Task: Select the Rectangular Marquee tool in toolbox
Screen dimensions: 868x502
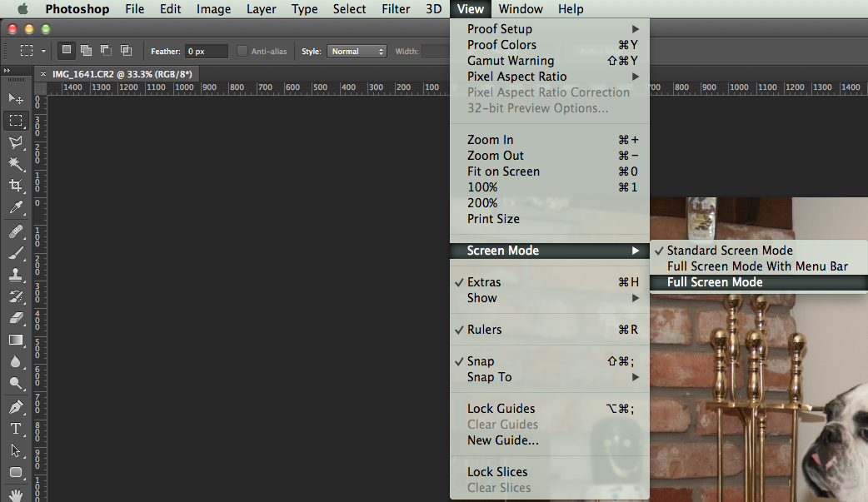Action: coord(16,120)
